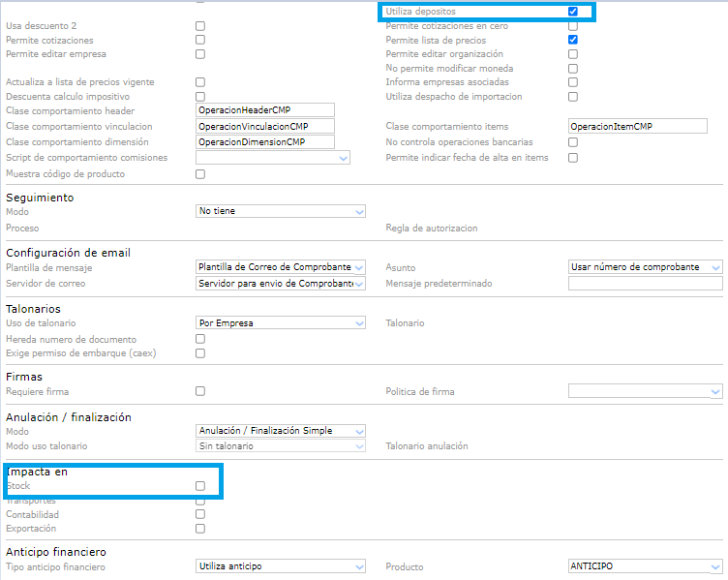
Task: Focus the Mensaje predeterminado text field
Action: tap(645, 284)
